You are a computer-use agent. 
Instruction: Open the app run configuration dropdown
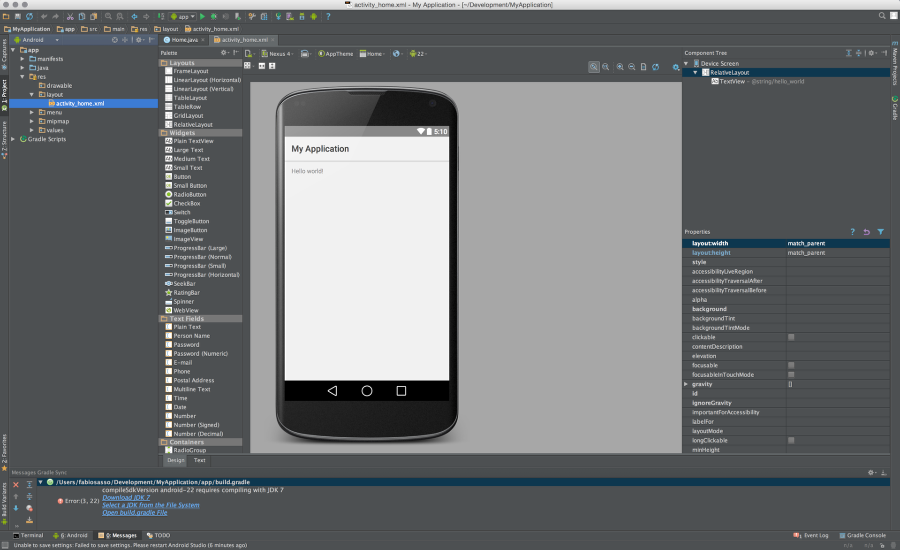coord(183,17)
